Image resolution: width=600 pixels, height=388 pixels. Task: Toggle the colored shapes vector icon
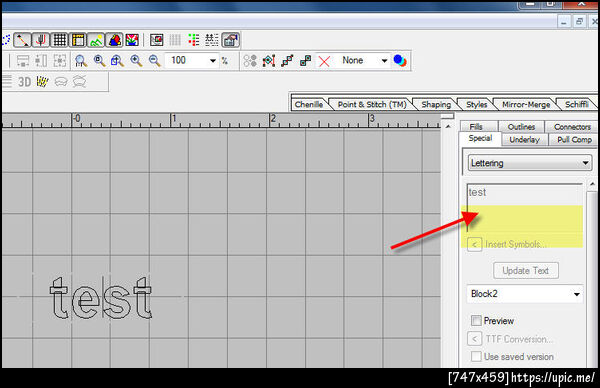114,40
